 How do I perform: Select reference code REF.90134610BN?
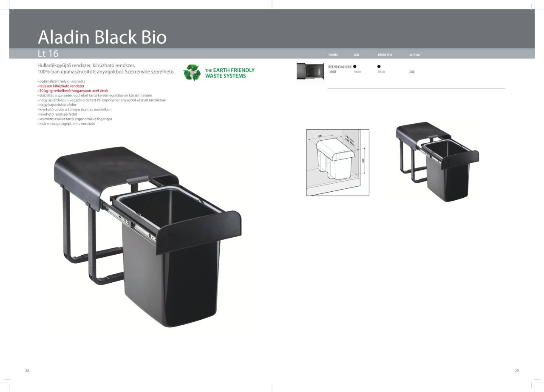point(340,67)
